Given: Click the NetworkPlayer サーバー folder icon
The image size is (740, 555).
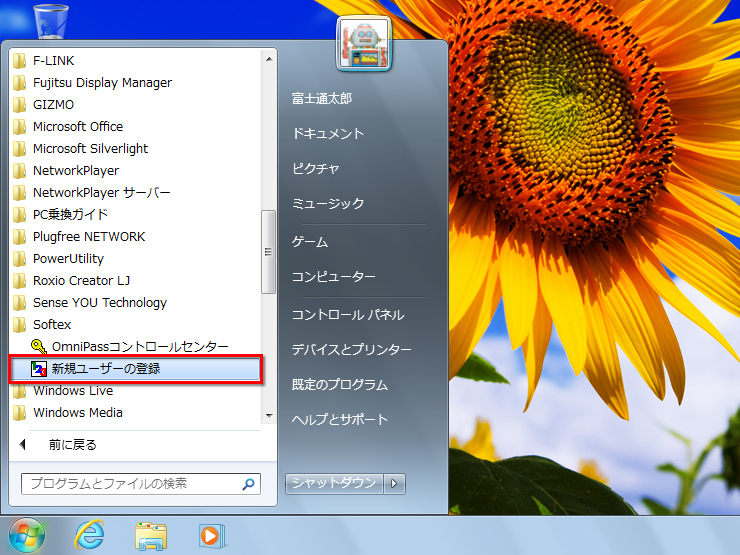Looking at the screenshot, I should tap(20, 193).
